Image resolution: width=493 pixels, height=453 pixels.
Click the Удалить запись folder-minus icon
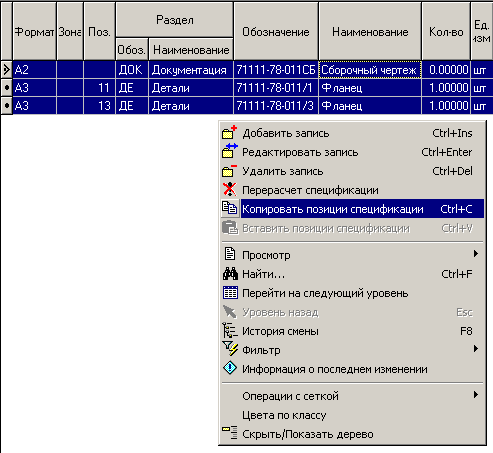click(x=229, y=171)
